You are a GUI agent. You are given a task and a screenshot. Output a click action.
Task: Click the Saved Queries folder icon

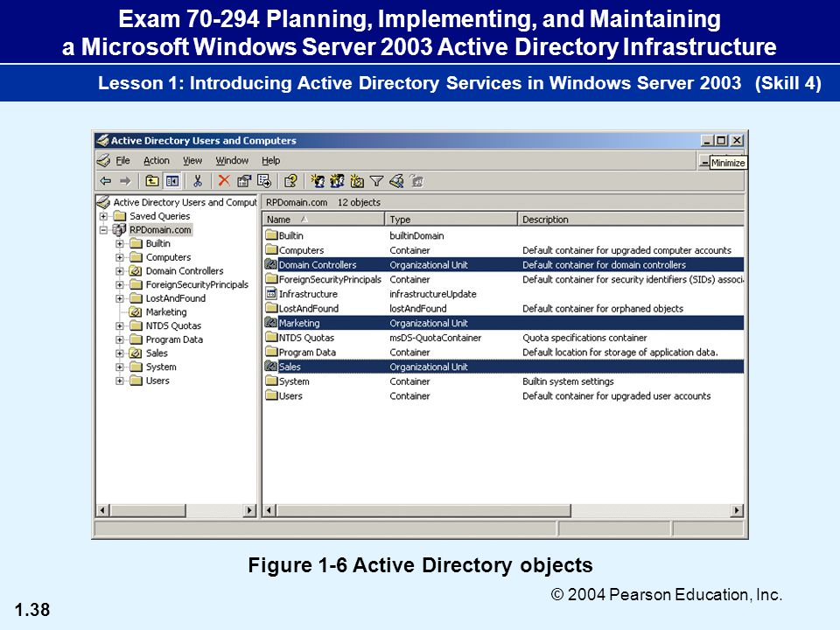[120, 216]
